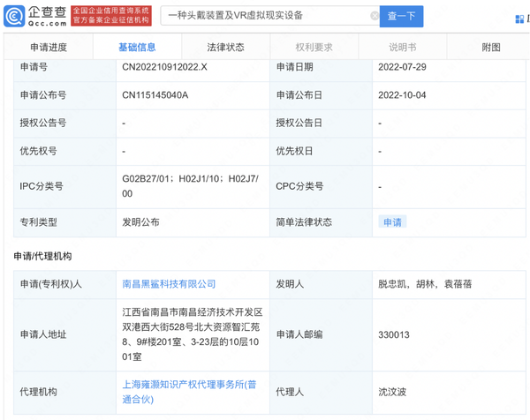Select publication number CN115145040A

pos(155,95)
